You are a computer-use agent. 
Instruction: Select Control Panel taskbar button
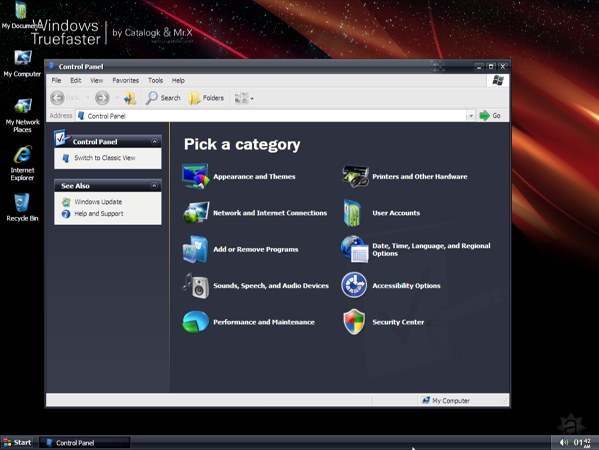[84, 443]
